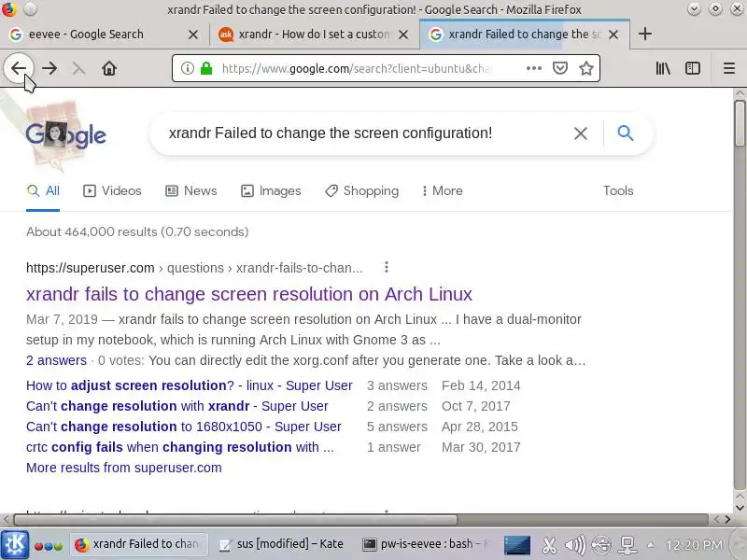Open the USB device notifier tray icon
Image resolution: width=747 pixels, height=560 pixels.
click(601, 545)
